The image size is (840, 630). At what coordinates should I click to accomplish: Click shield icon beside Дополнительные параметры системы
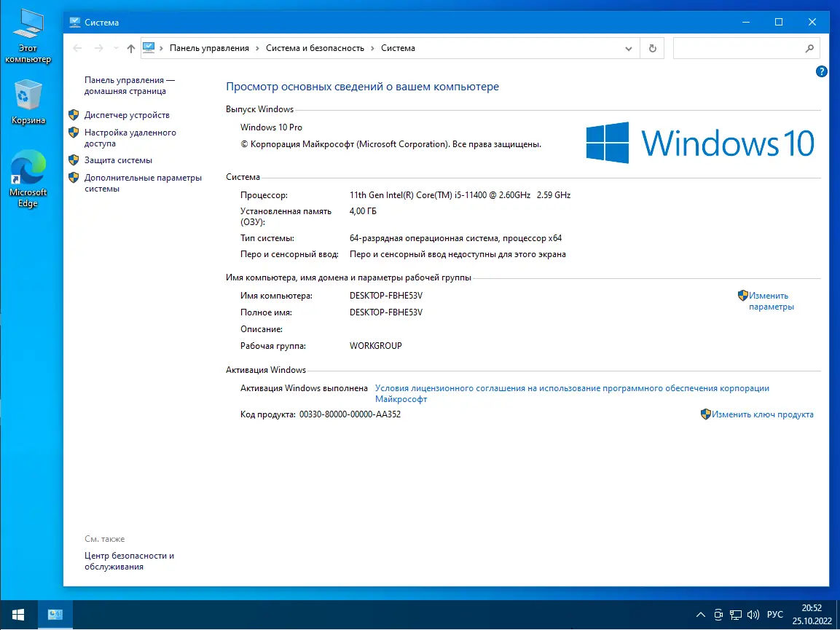[74, 177]
